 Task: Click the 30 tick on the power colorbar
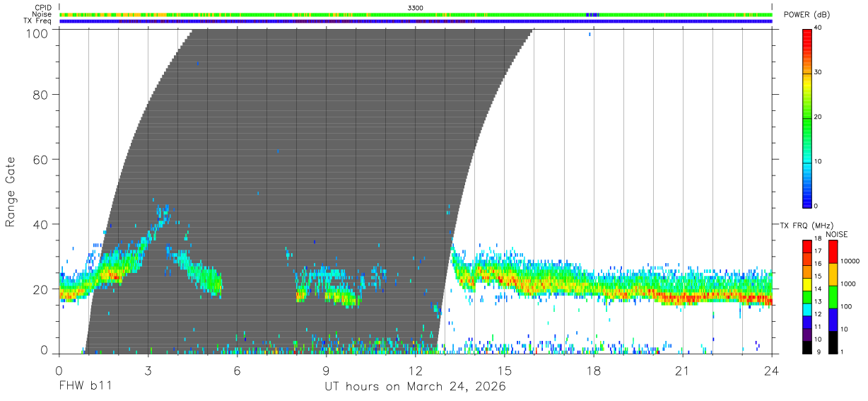pyautogui.click(x=819, y=73)
